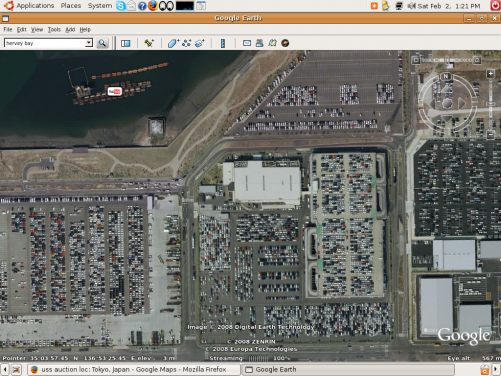The width and height of the screenshot is (501, 376).
Task: Switch to Sky mode icon
Action: (285, 43)
